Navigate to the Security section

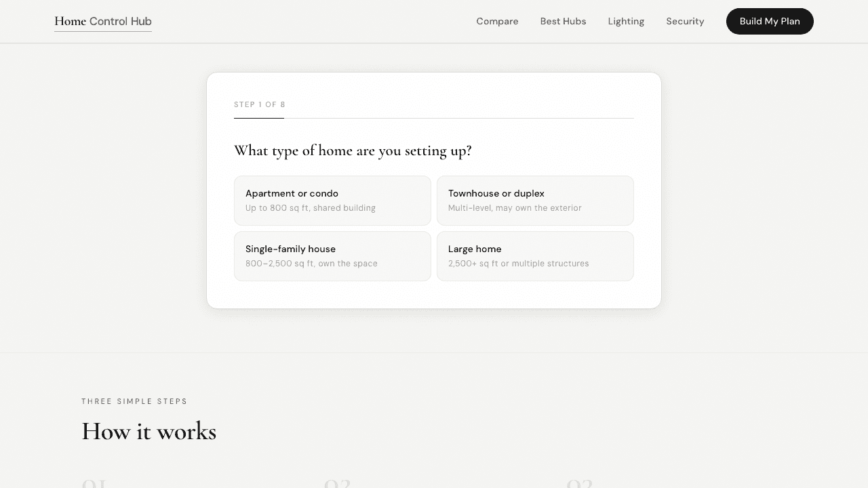[685, 21]
